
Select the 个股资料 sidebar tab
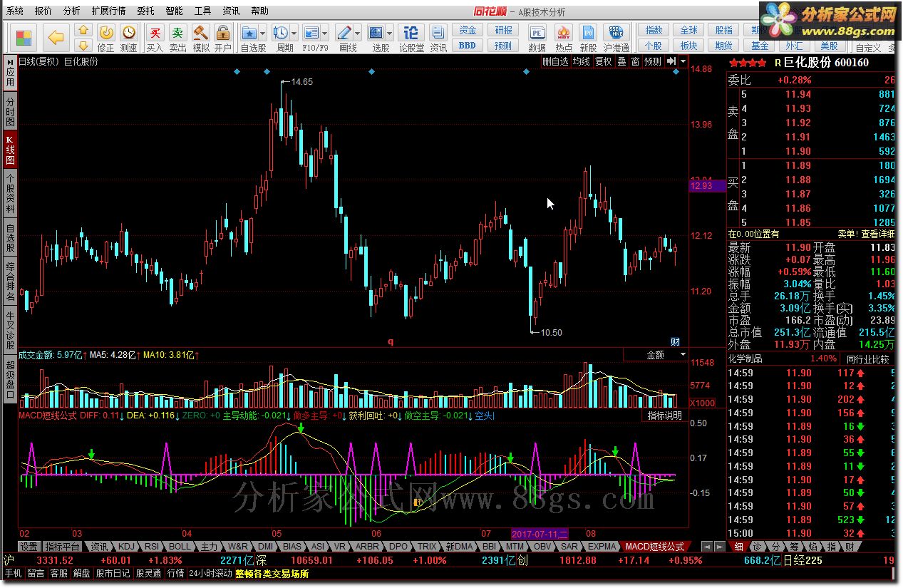[x=10, y=193]
